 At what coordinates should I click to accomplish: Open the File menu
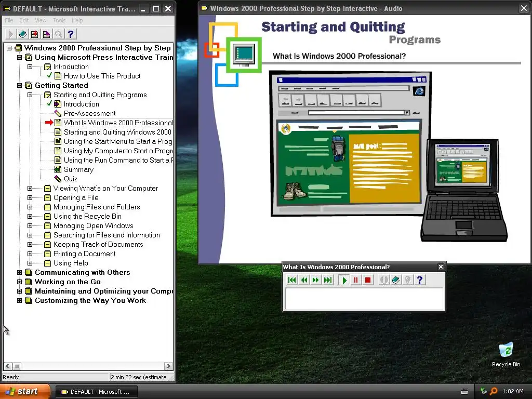[9, 20]
